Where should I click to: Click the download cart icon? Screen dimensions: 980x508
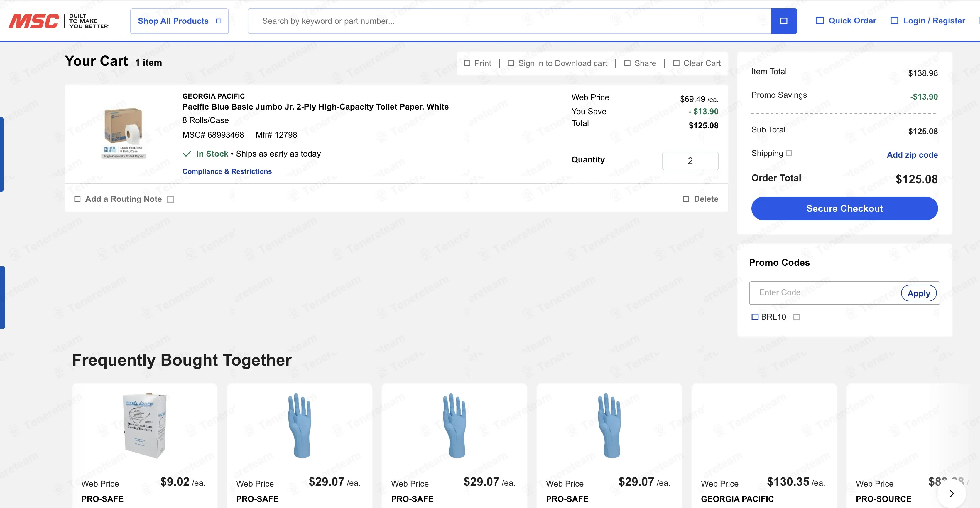pos(511,63)
